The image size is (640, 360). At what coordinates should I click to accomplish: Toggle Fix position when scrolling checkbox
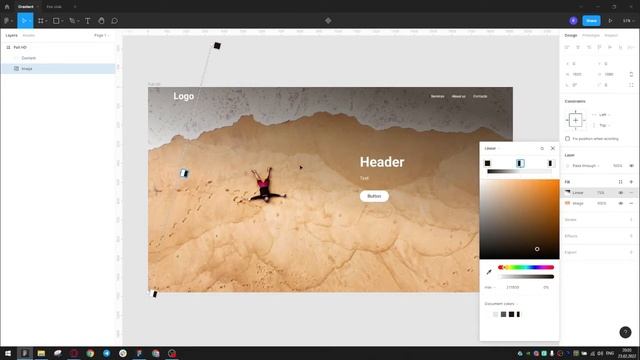pos(567,139)
